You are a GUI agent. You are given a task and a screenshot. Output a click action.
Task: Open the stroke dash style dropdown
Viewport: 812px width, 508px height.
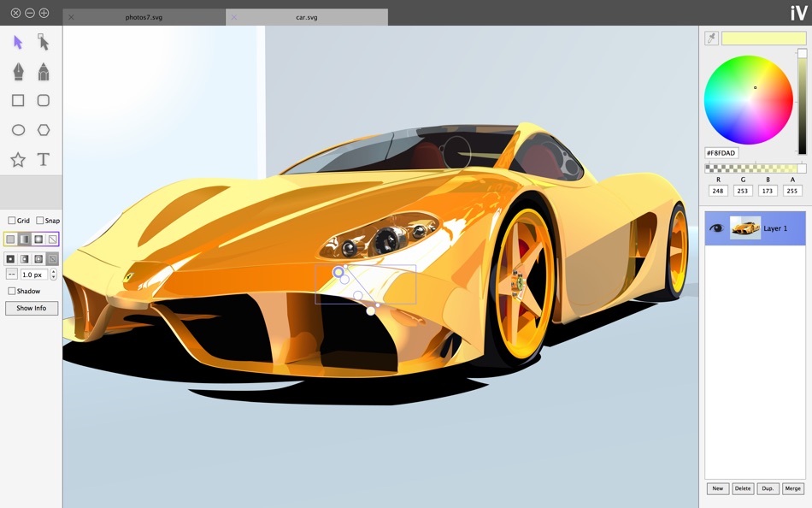pyautogui.click(x=11, y=275)
